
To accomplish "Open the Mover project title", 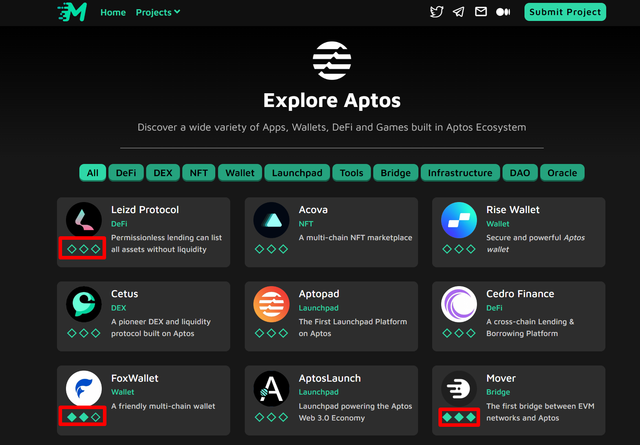I will [x=501, y=378].
